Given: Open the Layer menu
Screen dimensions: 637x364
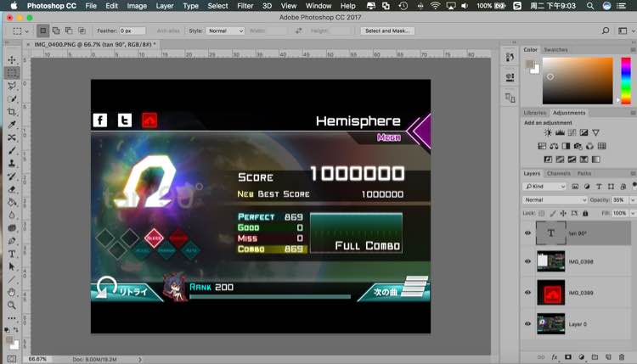Looking at the screenshot, I should click(165, 6).
